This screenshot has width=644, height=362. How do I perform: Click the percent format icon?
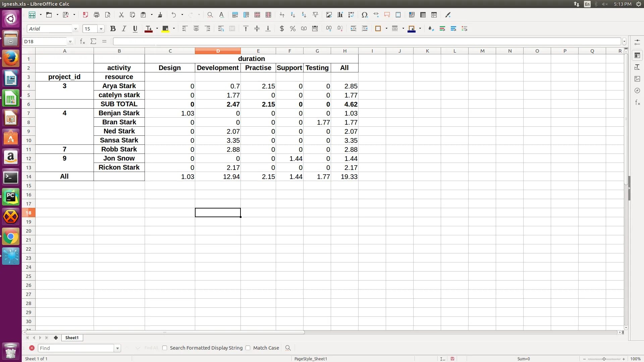[292, 29]
